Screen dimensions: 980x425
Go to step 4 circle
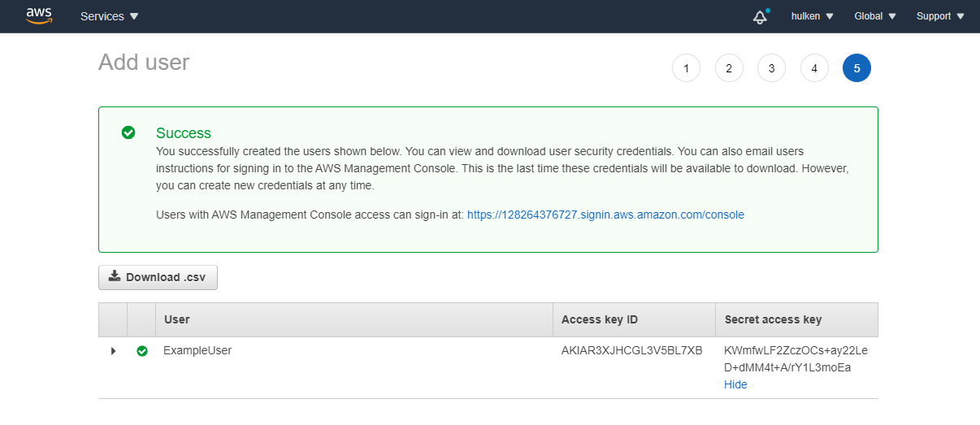coord(814,68)
